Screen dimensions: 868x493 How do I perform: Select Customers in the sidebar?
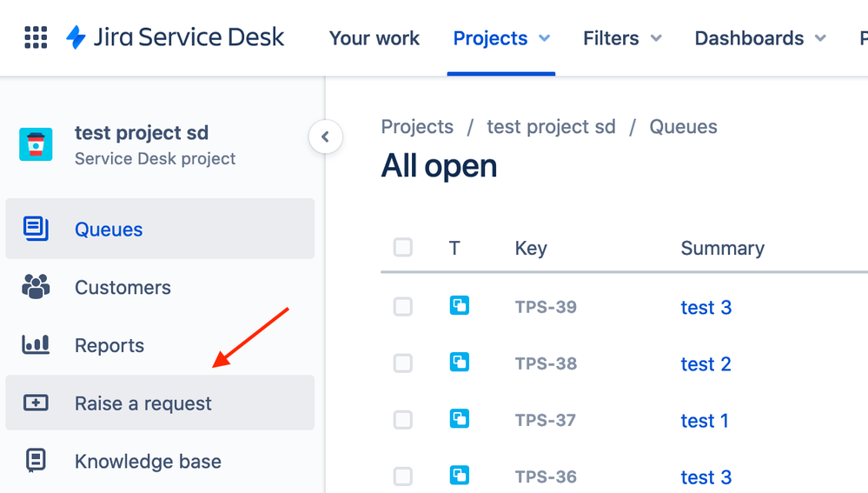click(160, 287)
